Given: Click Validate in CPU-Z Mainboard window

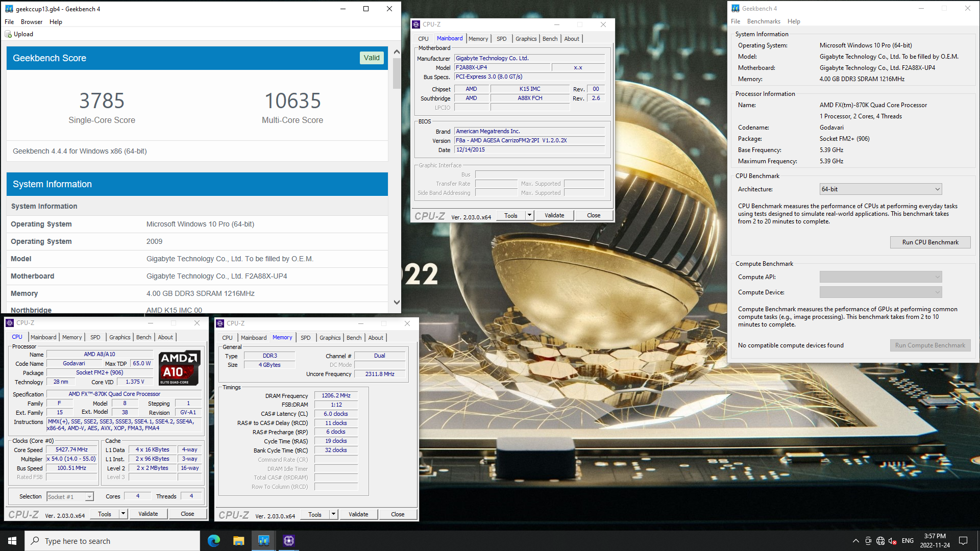Looking at the screenshot, I should [x=554, y=215].
